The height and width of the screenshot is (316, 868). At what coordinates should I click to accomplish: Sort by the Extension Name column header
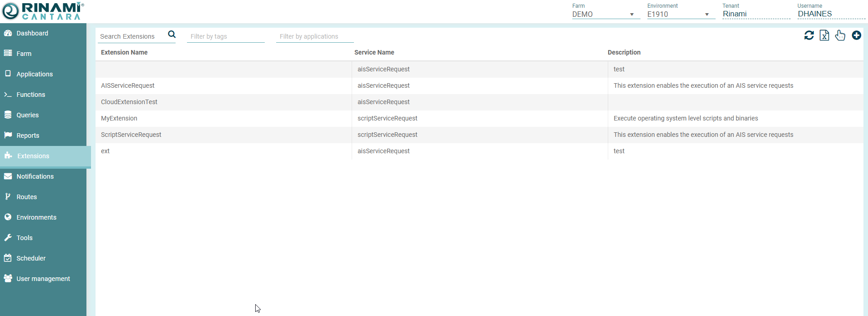point(124,52)
